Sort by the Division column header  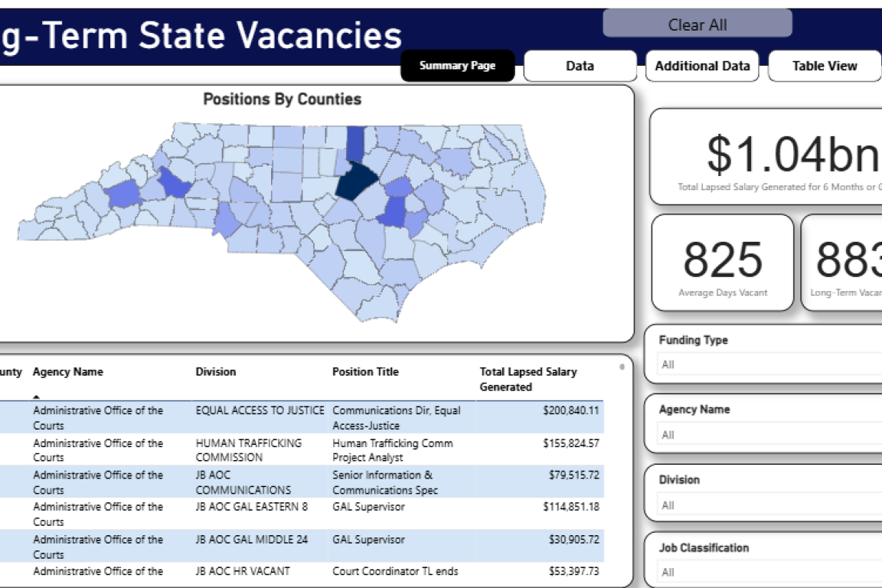pyautogui.click(x=216, y=372)
